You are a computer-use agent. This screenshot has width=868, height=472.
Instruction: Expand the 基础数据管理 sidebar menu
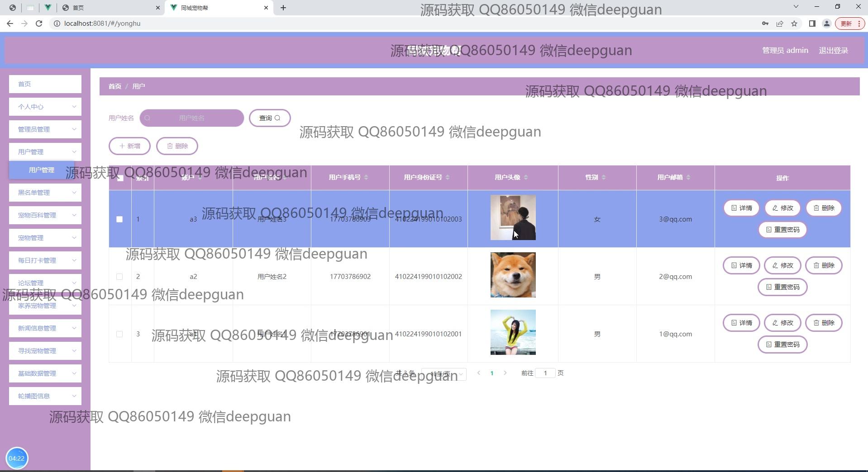(x=45, y=373)
